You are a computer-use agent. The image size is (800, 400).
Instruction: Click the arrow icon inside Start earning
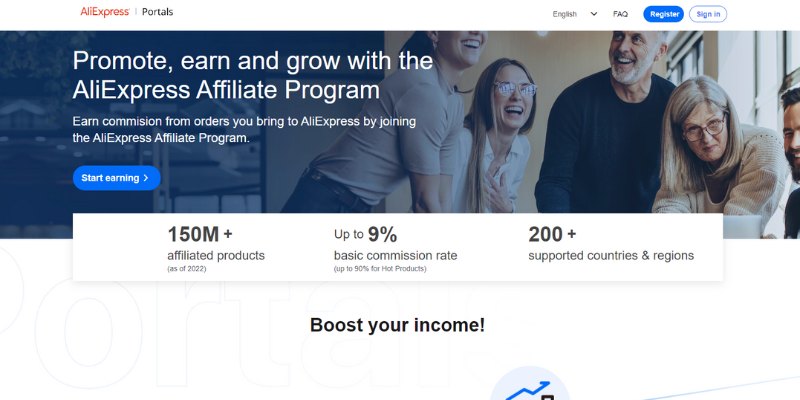click(x=146, y=178)
